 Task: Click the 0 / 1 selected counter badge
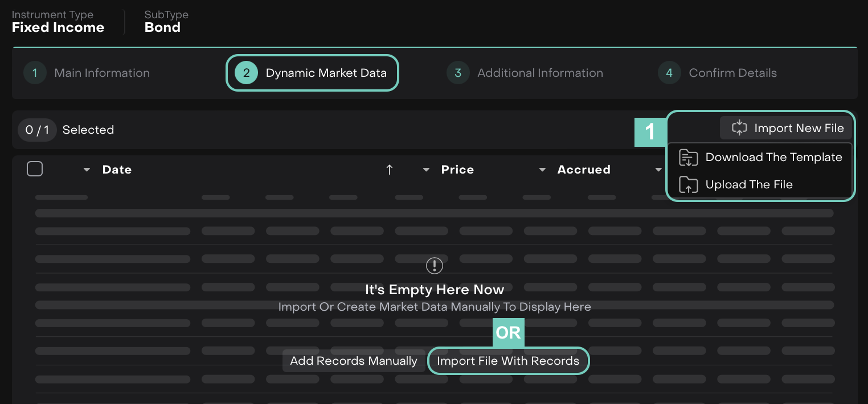37,130
